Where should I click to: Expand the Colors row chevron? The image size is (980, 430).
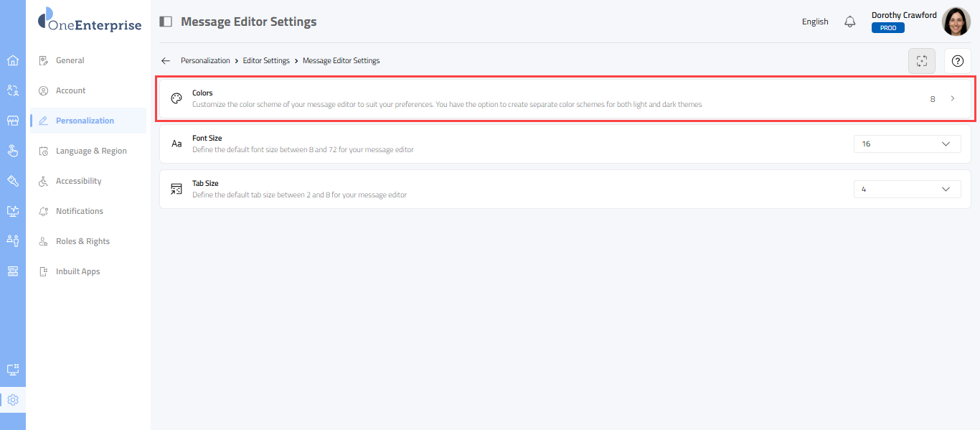[953, 98]
